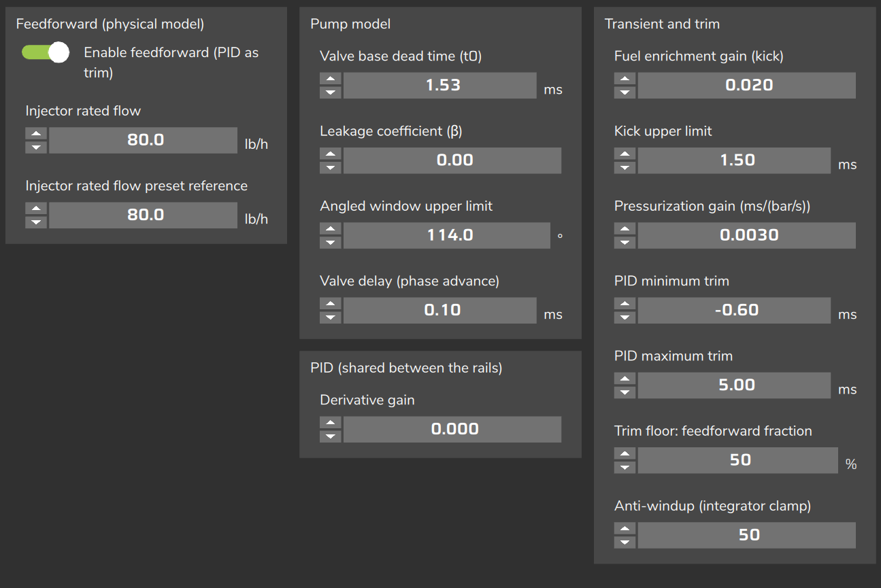Screen dimensions: 881x588
Task: Decrease Kick upper limit
Action: pyautogui.click(x=625, y=167)
